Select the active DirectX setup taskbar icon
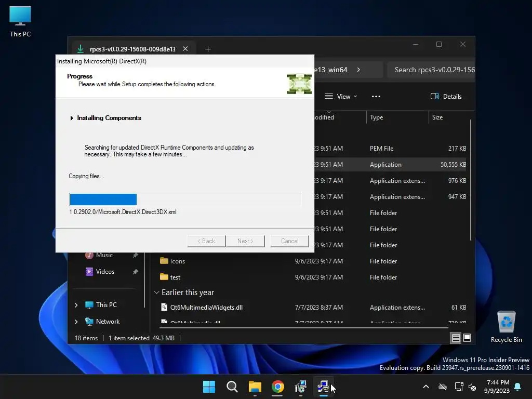Image resolution: width=532 pixels, height=399 pixels. (323, 387)
